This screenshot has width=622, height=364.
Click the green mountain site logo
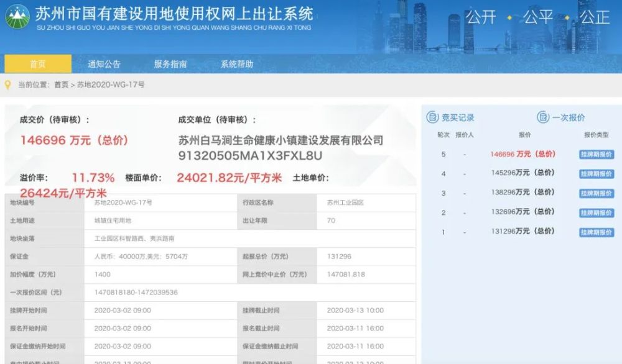click(17, 17)
